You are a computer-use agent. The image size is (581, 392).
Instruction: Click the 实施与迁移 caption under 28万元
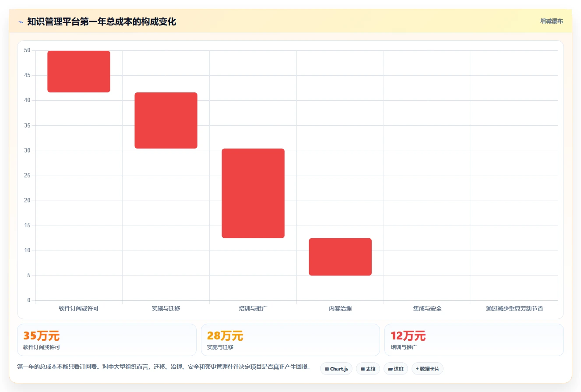(220, 347)
